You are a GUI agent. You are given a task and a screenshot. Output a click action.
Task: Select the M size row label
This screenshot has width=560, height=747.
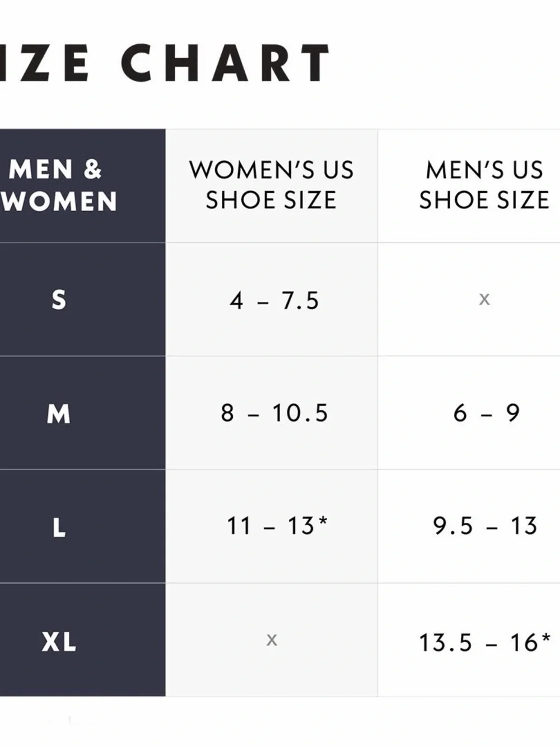(59, 414)
